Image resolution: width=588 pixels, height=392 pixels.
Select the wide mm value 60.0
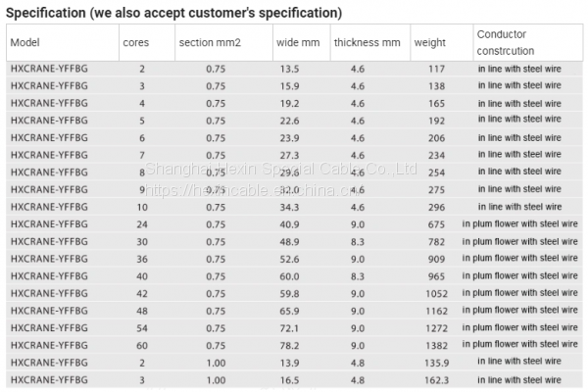pyautogui.click(x=290, y=276)
